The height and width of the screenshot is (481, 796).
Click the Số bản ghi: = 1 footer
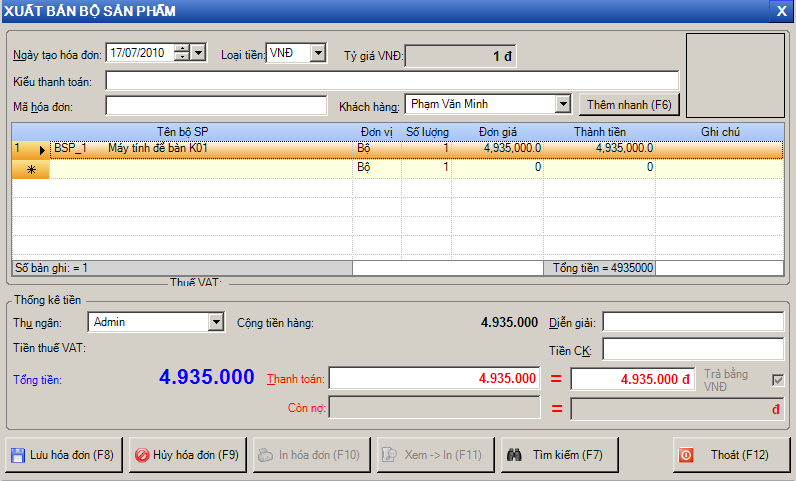click(x=182, y=268)
